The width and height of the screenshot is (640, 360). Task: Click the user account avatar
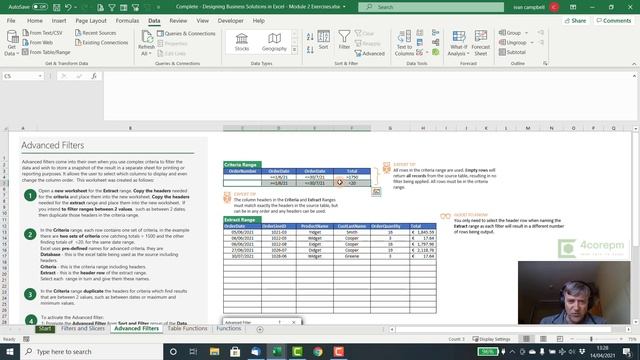click(554, 7)
